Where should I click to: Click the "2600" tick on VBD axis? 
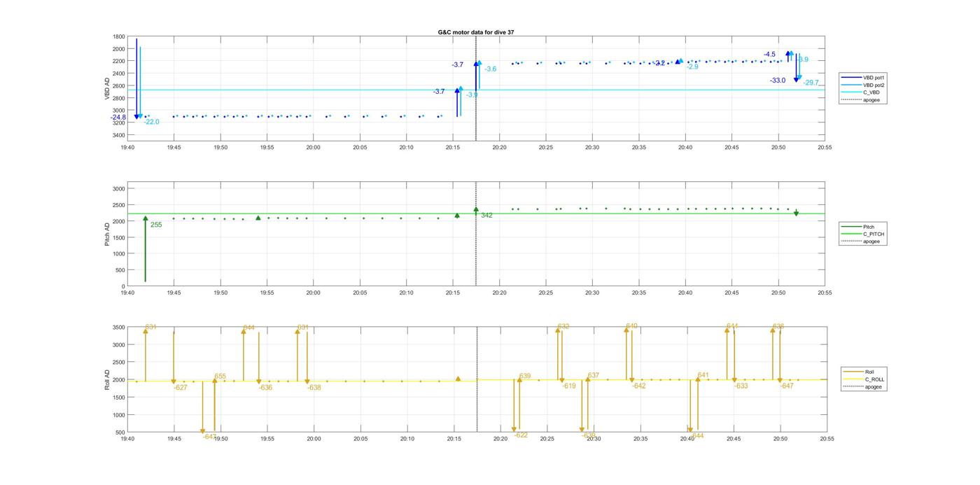tap(118, 86)
